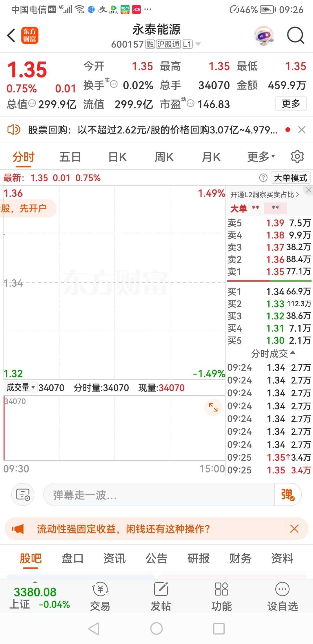Viewport: 313px width, 644px height.
Task: Switch to the 公告 tab
Action: [x=156, y=558]
